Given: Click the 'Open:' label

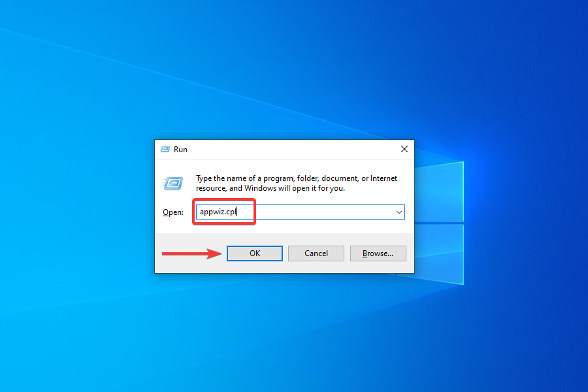Looking at the screenshot, I should [172, 212].
